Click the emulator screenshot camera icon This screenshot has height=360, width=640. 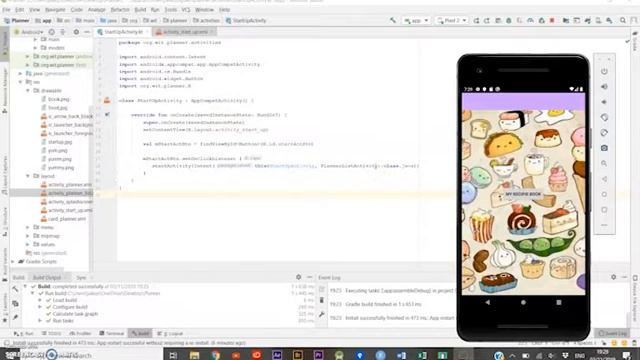pos(604,148)
